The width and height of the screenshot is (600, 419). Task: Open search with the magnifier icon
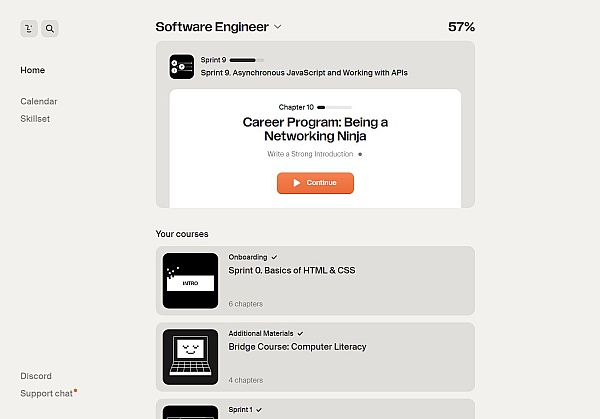pos(50,29)
